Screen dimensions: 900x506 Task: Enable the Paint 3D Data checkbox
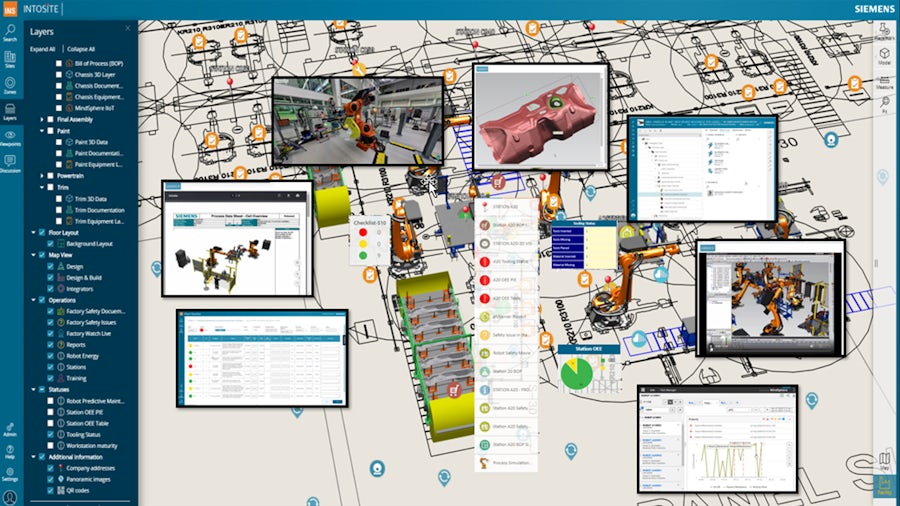click(59, 142)
